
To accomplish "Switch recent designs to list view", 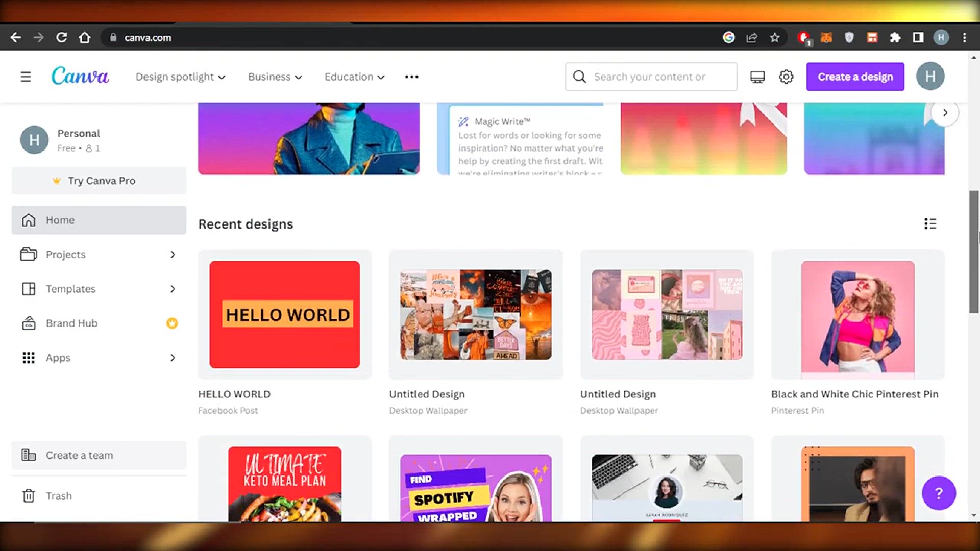I will pos(930,223).
